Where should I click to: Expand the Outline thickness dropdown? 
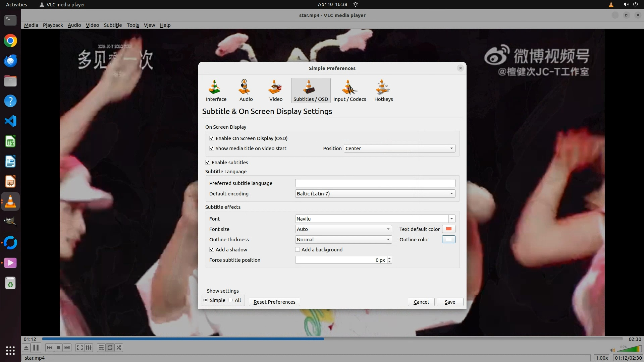[x=343, y=240]
